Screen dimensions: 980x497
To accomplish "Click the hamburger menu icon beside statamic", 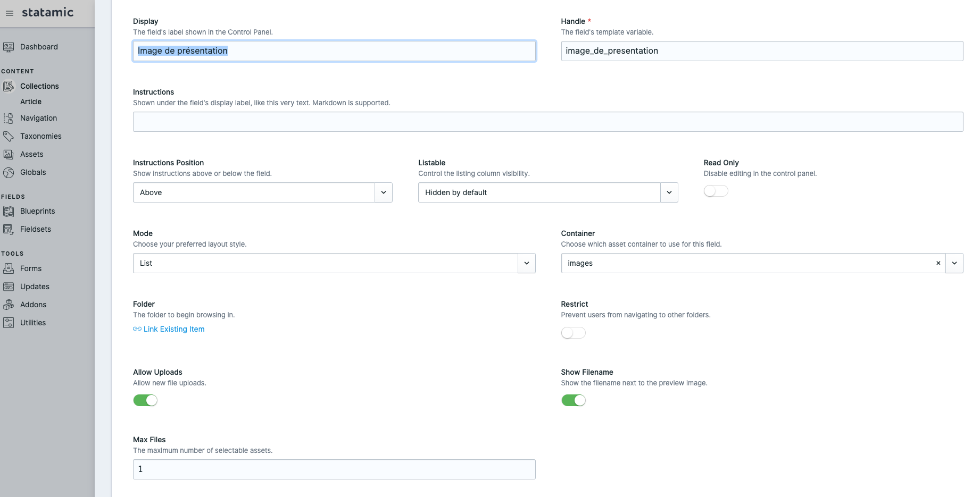I will [x=9, y=13].
